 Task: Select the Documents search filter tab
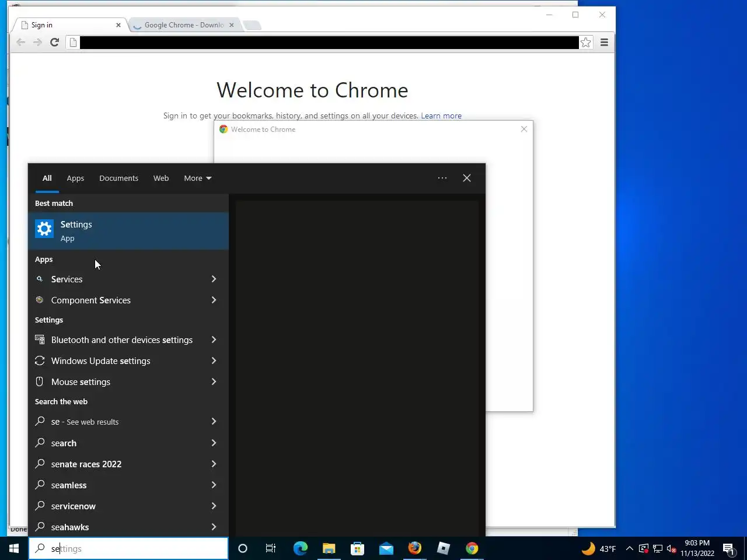coord(118,178)
